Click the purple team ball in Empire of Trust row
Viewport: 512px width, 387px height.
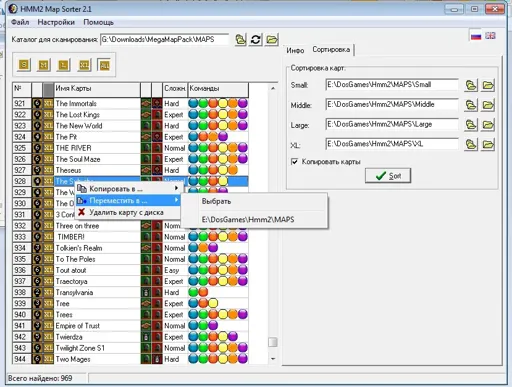click(x=213, y=326)
